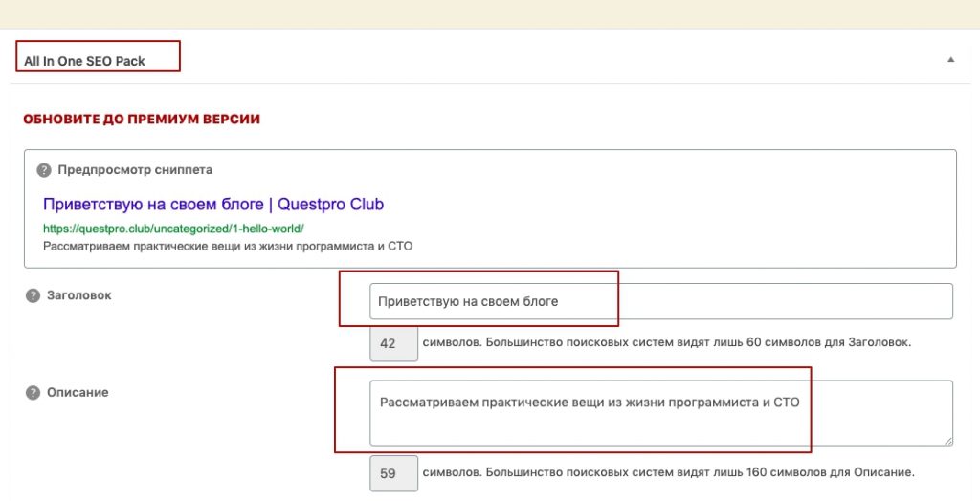
Task: Focus the Заголовок title input field
Action: click(661, 301)
